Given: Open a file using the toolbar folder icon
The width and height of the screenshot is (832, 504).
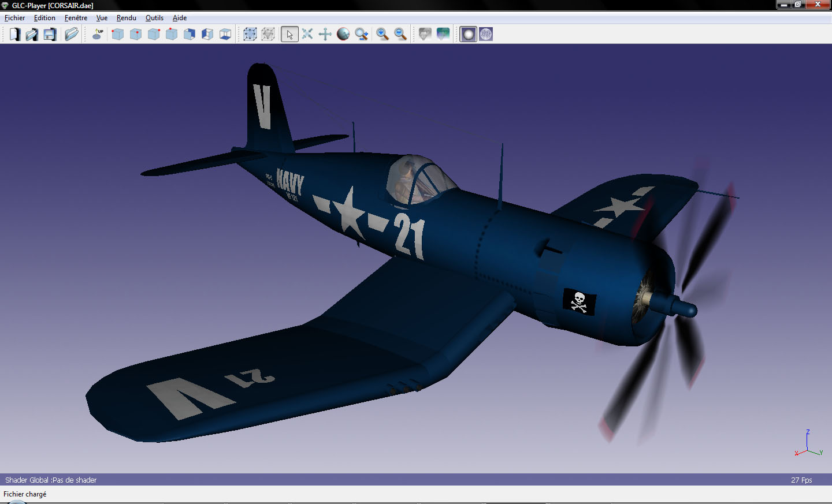Looking at the screenshot, I should click(32, 34).
